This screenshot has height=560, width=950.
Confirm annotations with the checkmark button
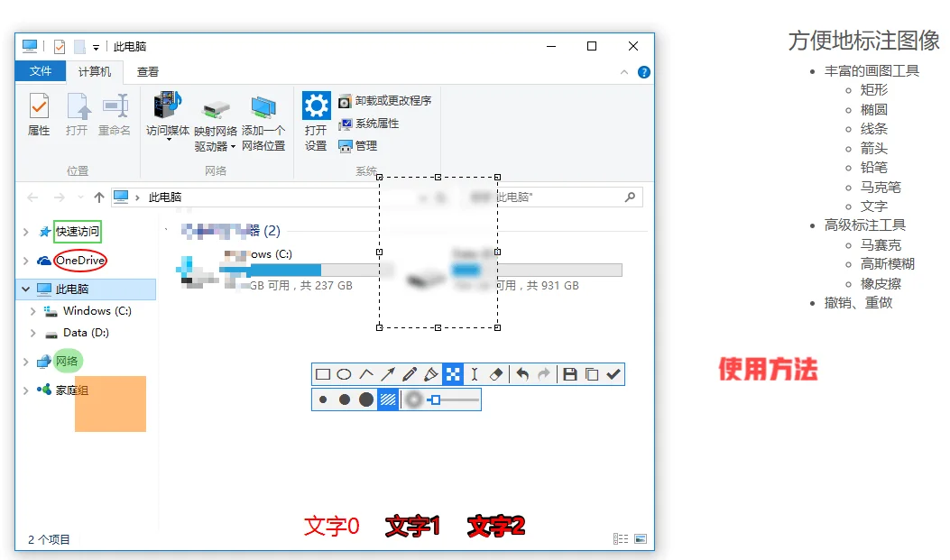[613, 374]
